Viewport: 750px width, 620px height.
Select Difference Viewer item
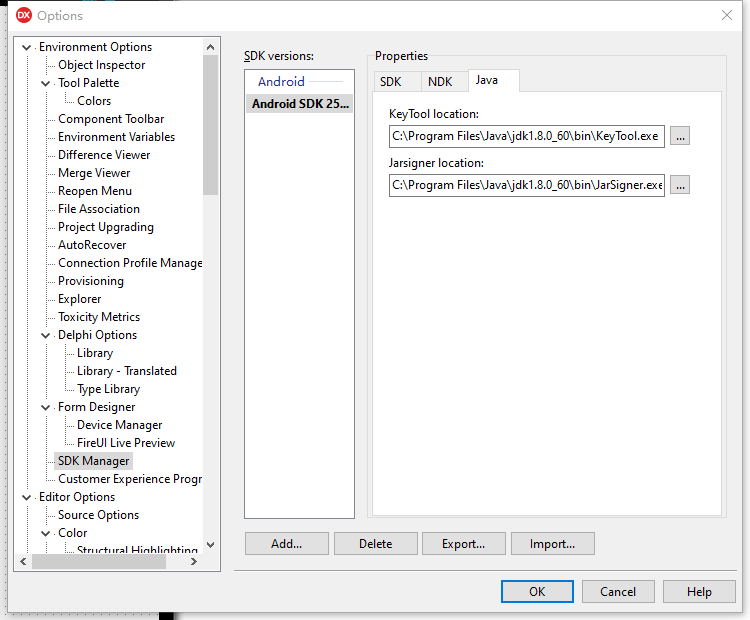point(104,155)
